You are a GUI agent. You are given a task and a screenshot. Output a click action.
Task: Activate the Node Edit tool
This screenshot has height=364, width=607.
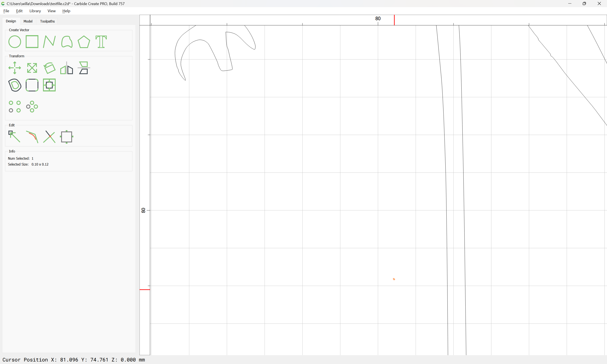[x=15, y=137]
